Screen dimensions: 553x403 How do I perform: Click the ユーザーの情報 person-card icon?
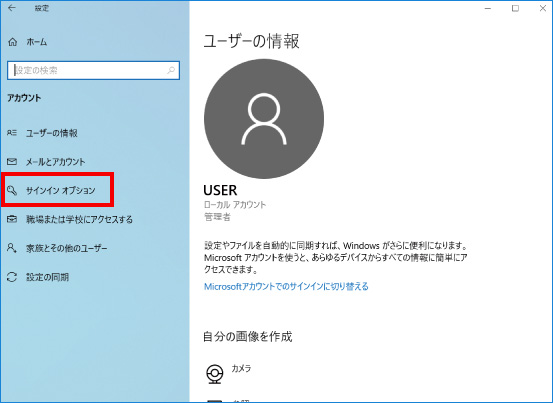click(x=12, y=133)
